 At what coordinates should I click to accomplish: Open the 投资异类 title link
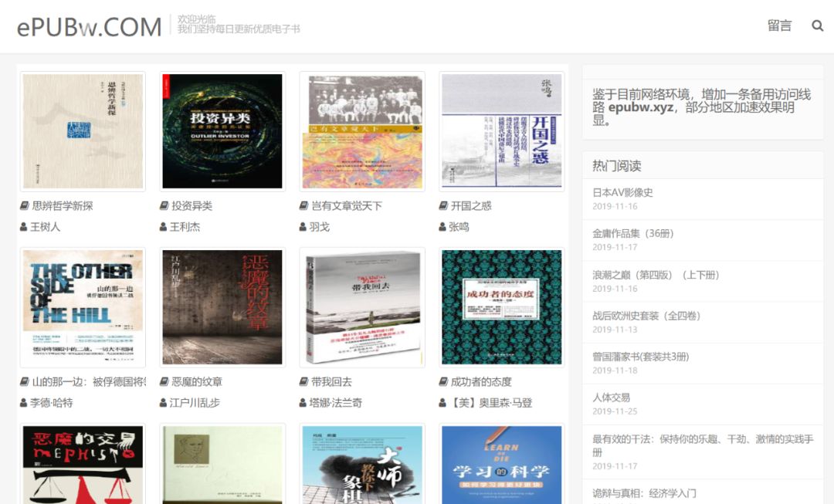pyautogui.click(x=192, y=206)
